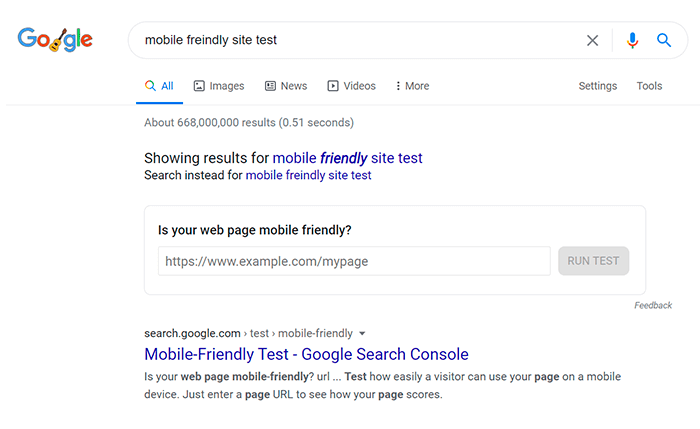Open the News tab

[286, 86]
